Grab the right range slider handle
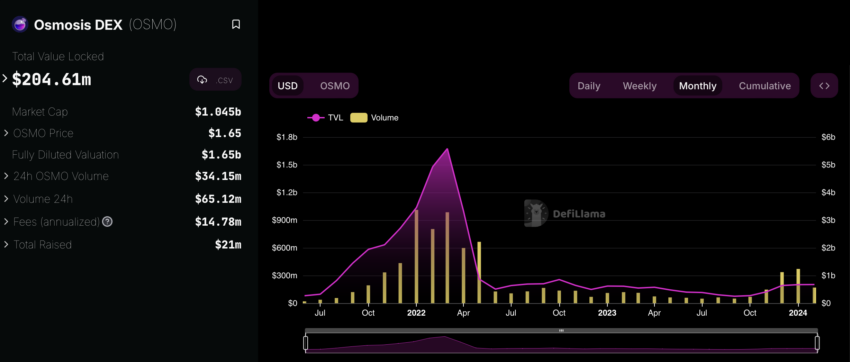This screenshot has width=850, height=362. (817, 342)
